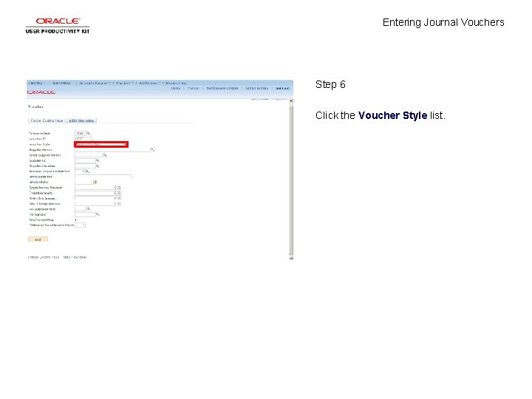
Task: Click the Add button
Action: (x=38, y=239)
